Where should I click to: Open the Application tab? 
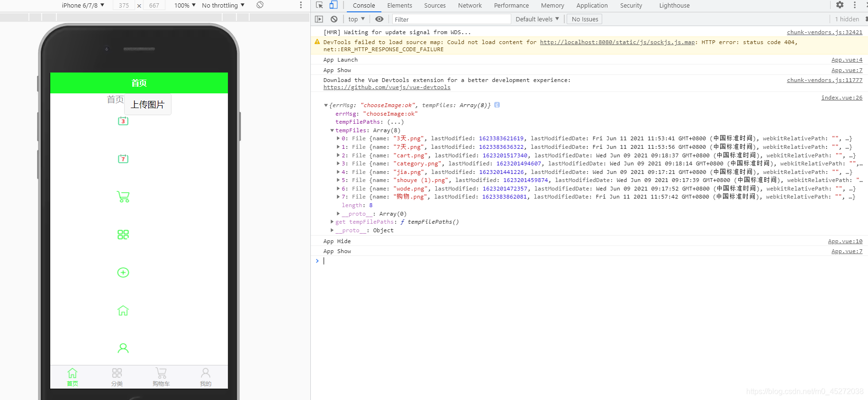592,6
